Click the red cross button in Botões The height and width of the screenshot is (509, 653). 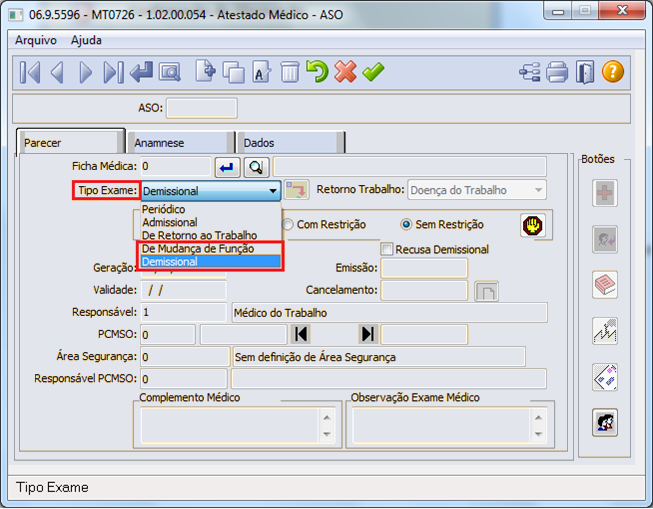pos(605,193)
